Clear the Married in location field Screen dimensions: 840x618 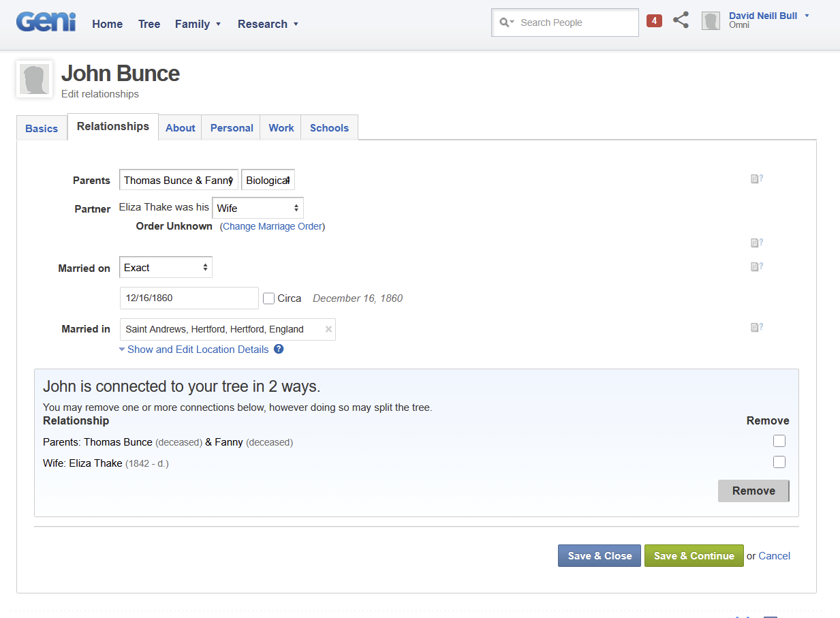pyautogui.click(x=328, y=329)
